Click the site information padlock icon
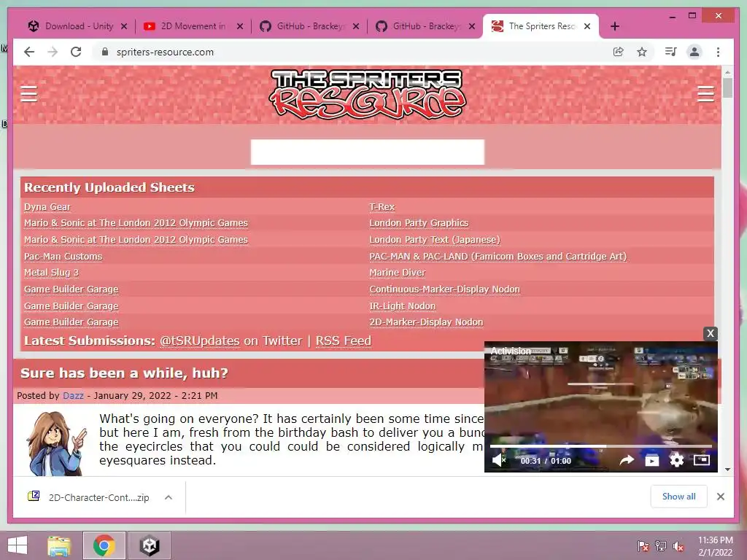Viewport: 747px width, 560px height. (105, 52)
